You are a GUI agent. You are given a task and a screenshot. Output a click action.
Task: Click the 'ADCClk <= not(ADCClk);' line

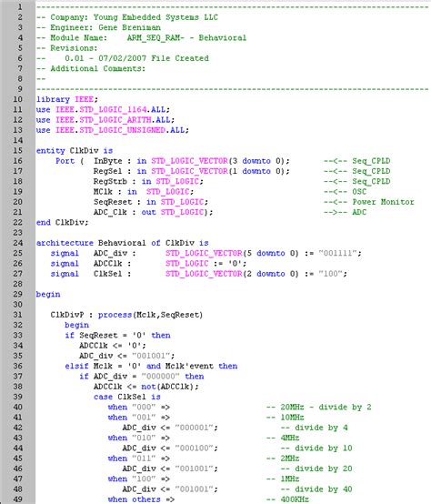(146, 387)
